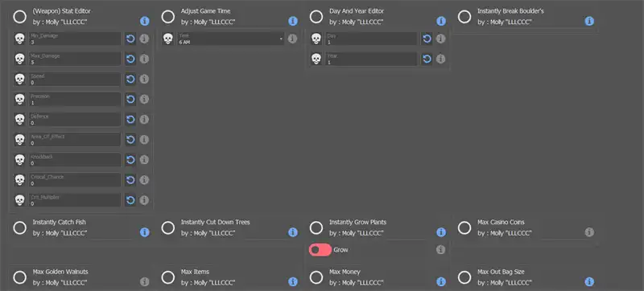This screenshot has width=644, height=291.
Task: Click the Defence input field
Action: click(75, 119)
